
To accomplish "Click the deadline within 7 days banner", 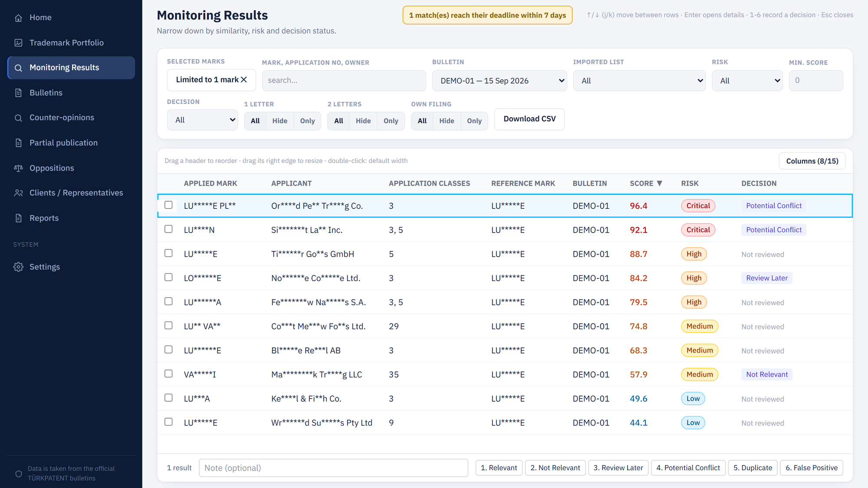I will (487, 15).
